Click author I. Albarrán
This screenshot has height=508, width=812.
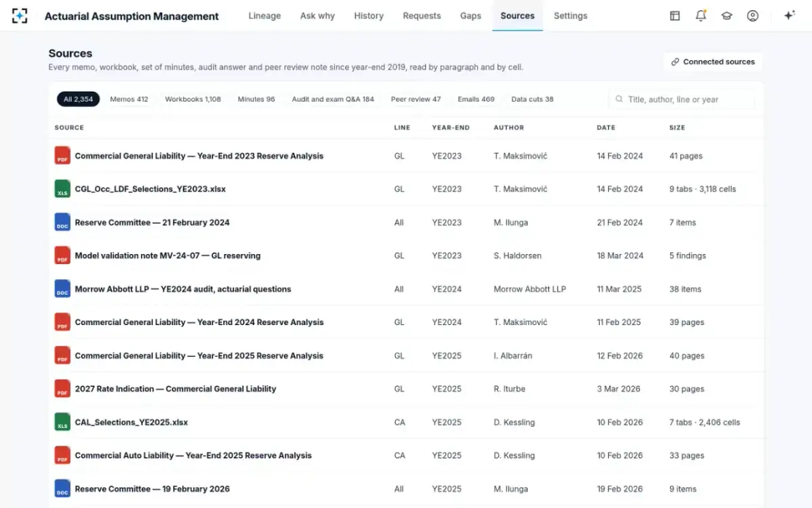click(x=513, y=356)
